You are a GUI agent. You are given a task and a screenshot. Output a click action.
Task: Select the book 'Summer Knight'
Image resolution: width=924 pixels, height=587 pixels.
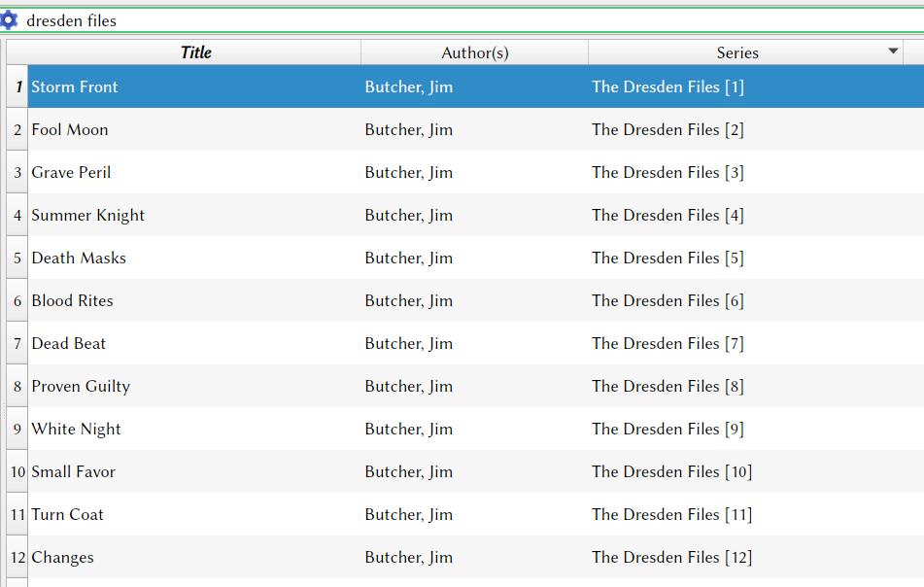pyautogui.click(x=87, y=215)
